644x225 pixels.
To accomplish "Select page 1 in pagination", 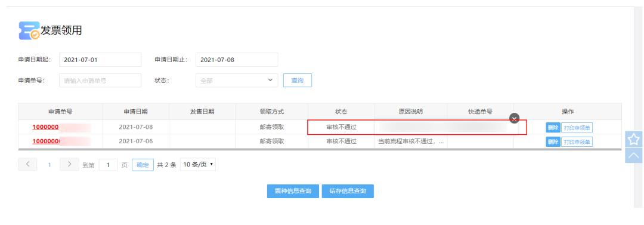I will click(x=49, y=165).
